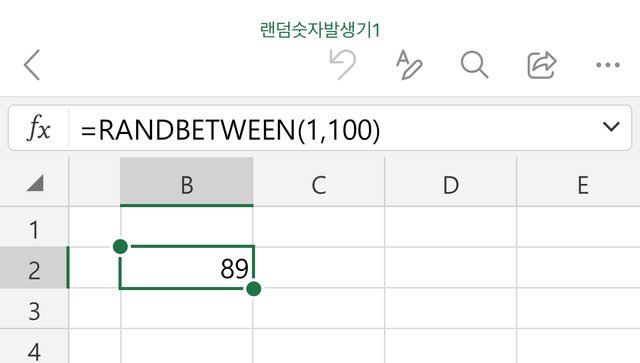
Task: Click cell B2 containing 89
Action: coord(187,267)
